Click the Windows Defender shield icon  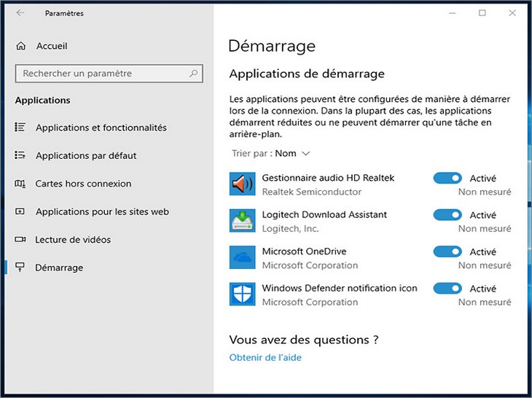point(242,294)
